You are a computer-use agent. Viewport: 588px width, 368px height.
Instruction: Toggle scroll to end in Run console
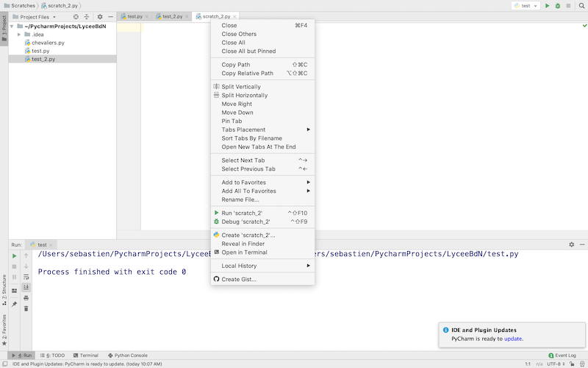(26, 287)
